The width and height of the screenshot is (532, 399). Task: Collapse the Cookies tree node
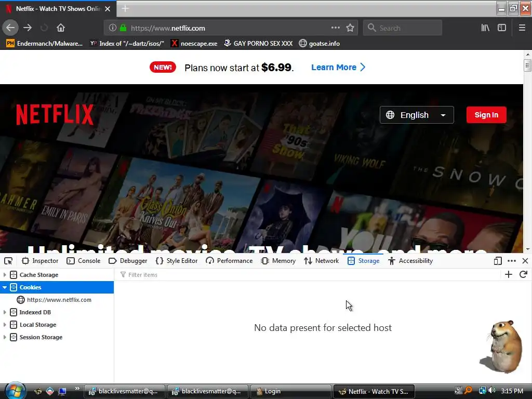5,287
